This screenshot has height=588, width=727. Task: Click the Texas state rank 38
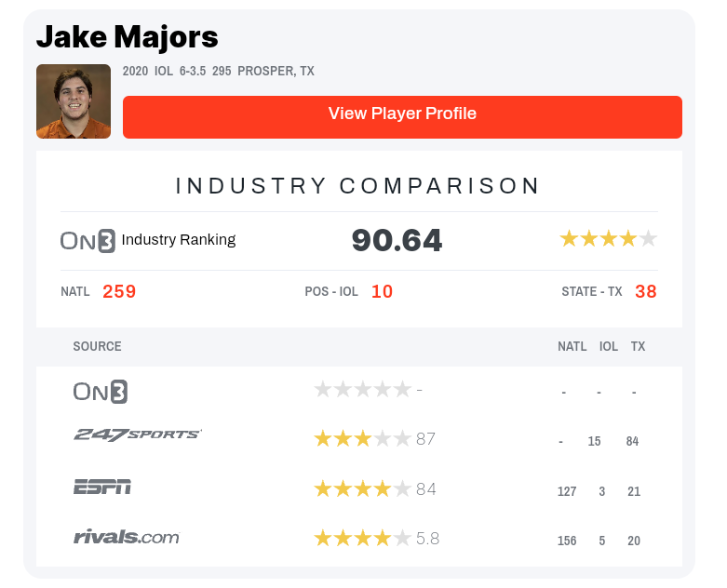[646, 291]
